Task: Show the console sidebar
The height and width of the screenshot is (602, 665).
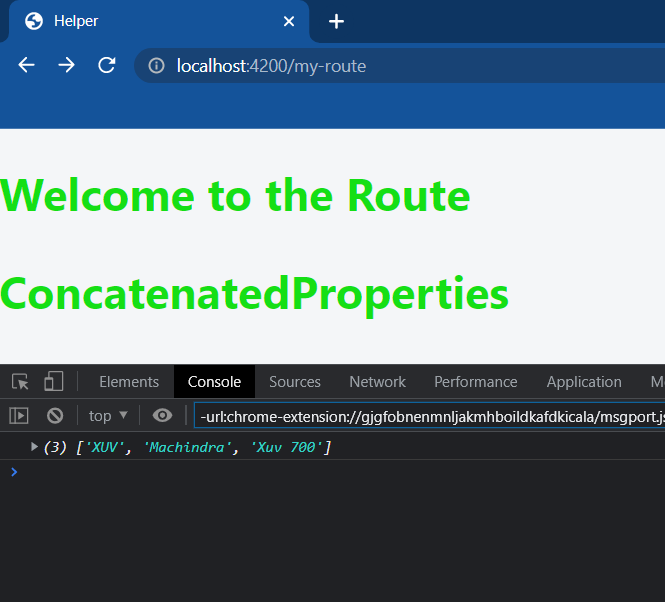Action: coord(19,416)
